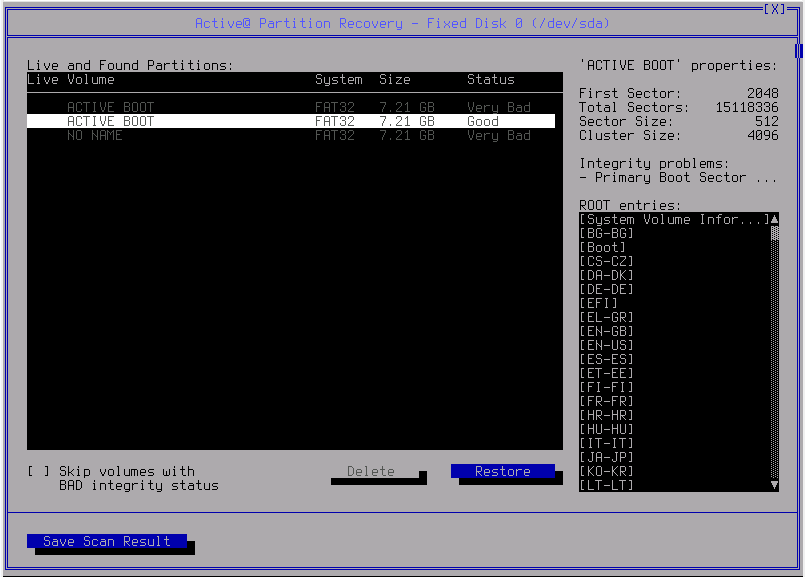Select the [EFI] root entry
The height and width of the screenshot is (577, 805).
tap(598, 303)
